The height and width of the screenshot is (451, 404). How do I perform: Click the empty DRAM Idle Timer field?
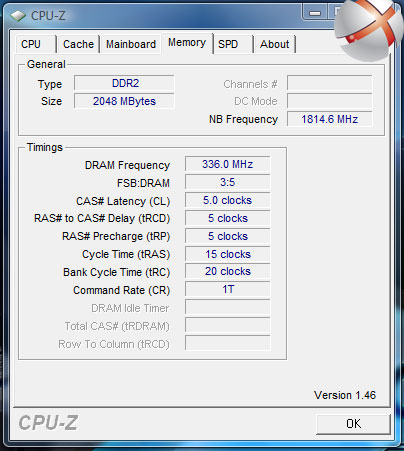coord(227,307)
